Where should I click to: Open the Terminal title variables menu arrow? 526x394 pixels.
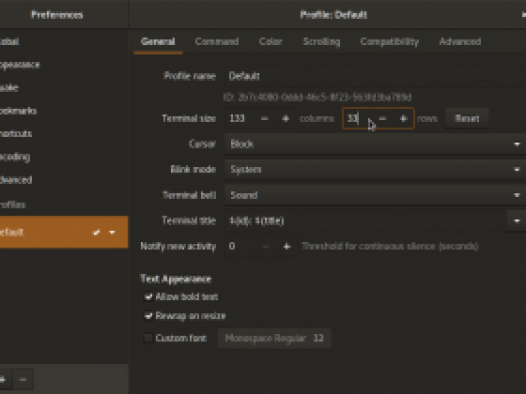[517, 221]
